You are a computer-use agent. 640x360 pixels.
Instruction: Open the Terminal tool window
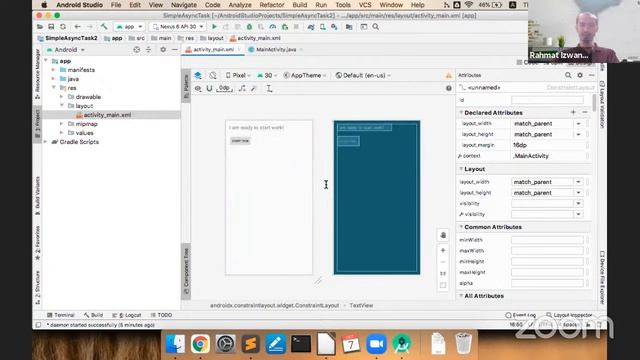tap(61, 315)
